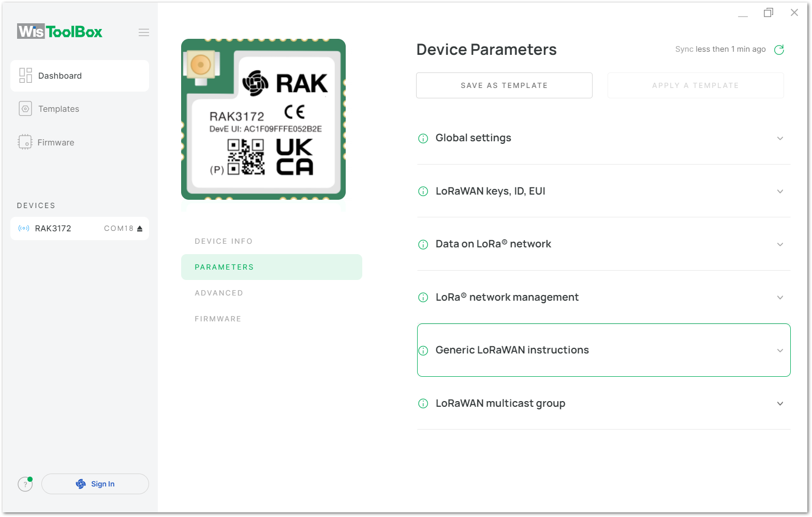Click info icon beside Data on LoRa network

423,244
